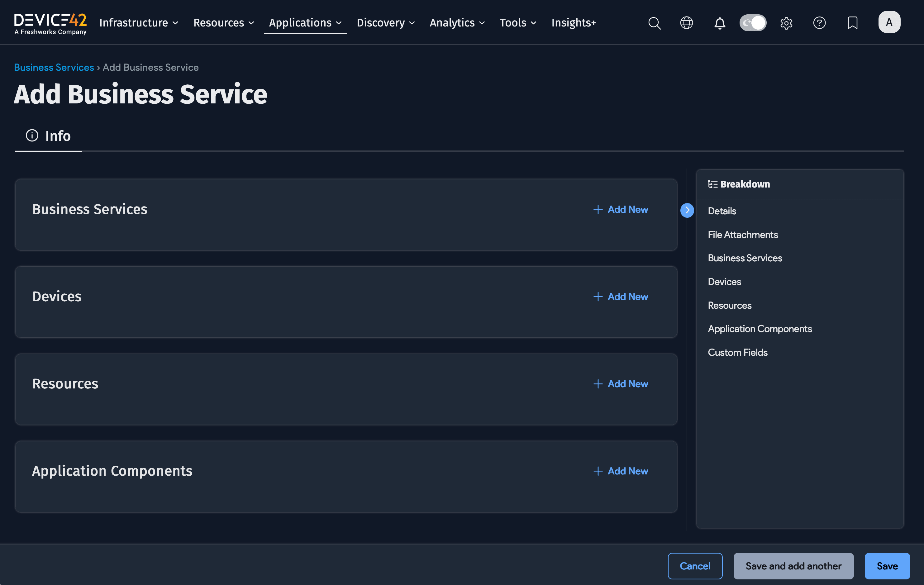Open the Analytics menu
Viewport: 924px width, 585px height.
[457, 23]
